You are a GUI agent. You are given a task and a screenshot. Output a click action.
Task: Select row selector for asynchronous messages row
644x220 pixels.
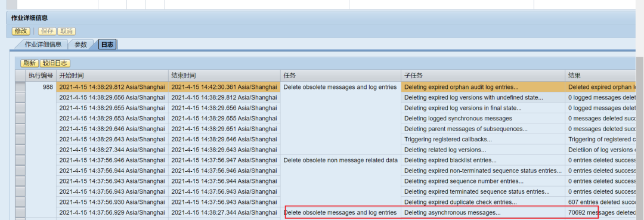(20, 213)
